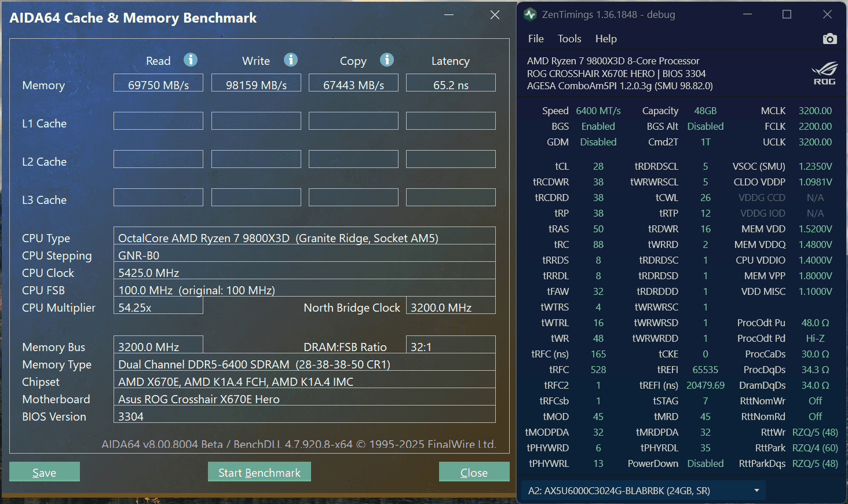Click tRFC value 528
Screen dimensions: 848x504
[598, 370]
